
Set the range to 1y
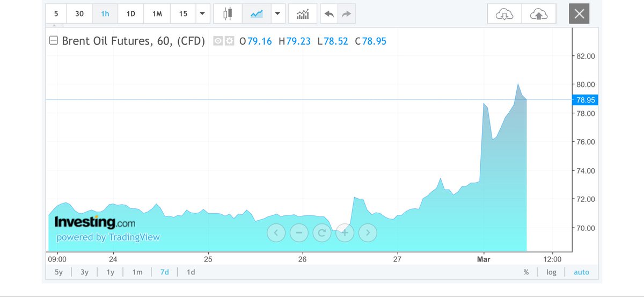110,272
